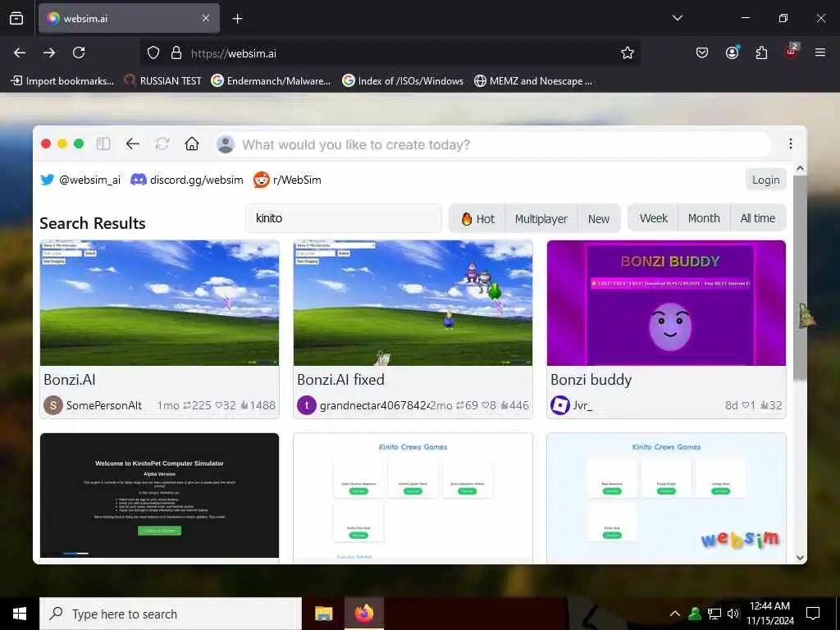Open Import bookmarks bookmark

[62, 81]
